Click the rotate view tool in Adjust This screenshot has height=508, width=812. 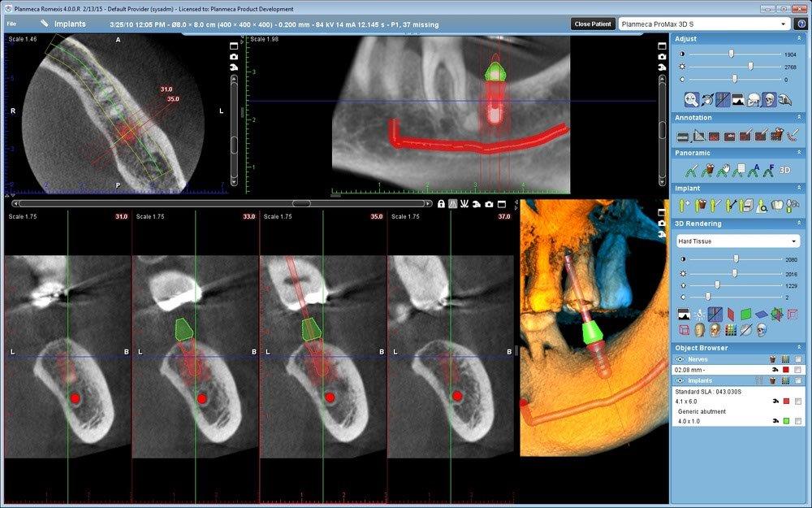coord(707,99)
